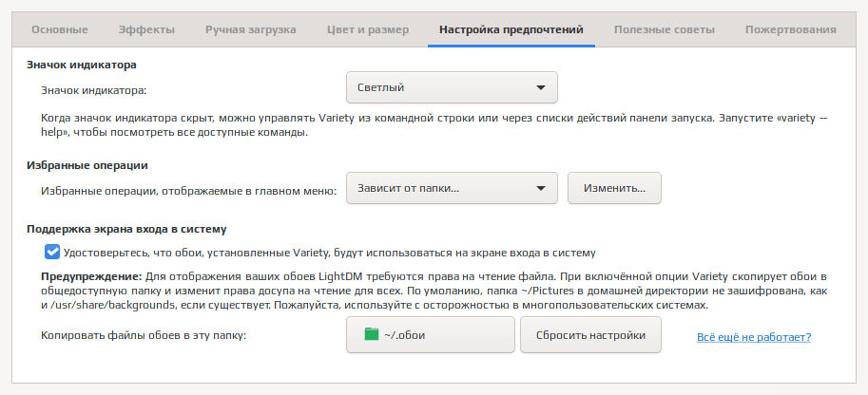Screen dimensions: 868x395
Task: Open the Всё ещё не работает? link
Action: tap(754, 337)
